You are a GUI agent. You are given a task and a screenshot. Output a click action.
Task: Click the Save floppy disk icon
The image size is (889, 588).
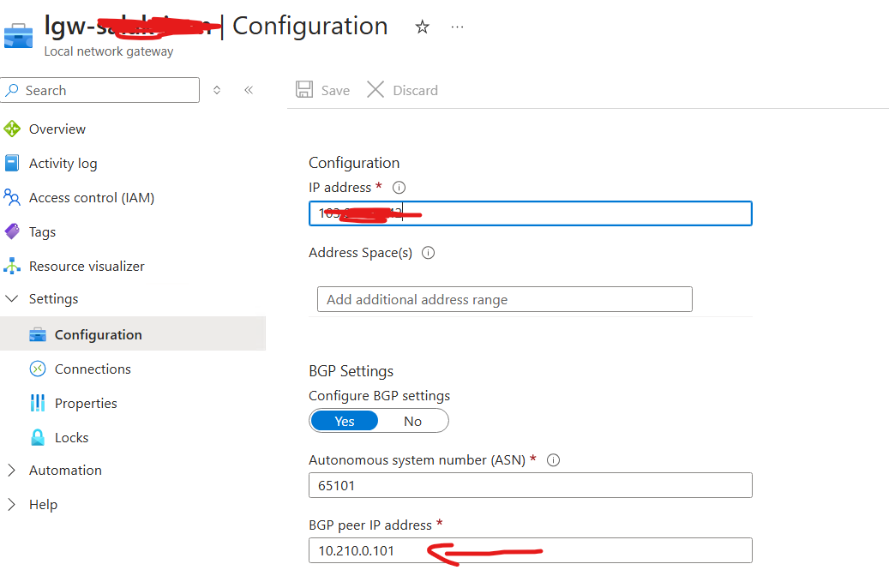(x=304, y=90)
